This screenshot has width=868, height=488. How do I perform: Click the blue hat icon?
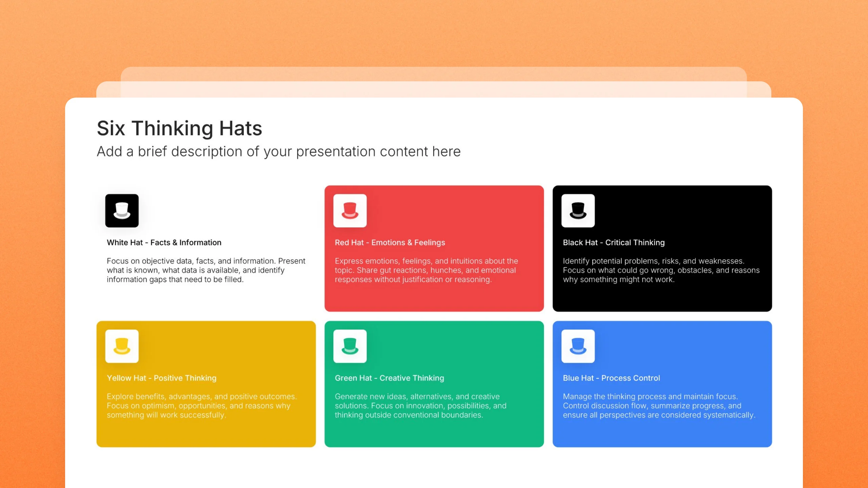point(578,346)
